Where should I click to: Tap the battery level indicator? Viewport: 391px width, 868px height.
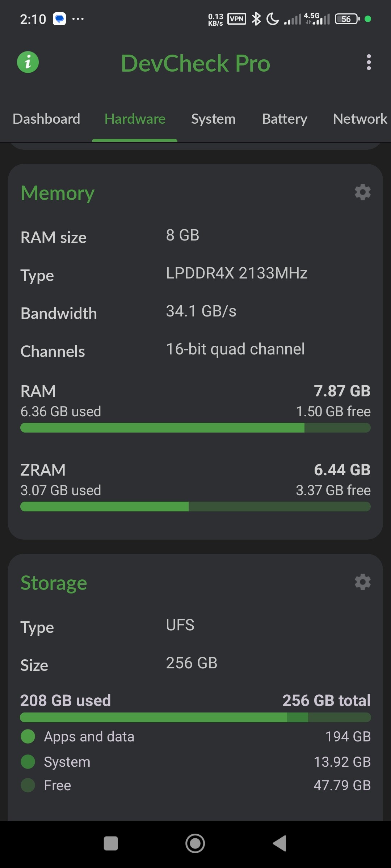coord(347,19)
